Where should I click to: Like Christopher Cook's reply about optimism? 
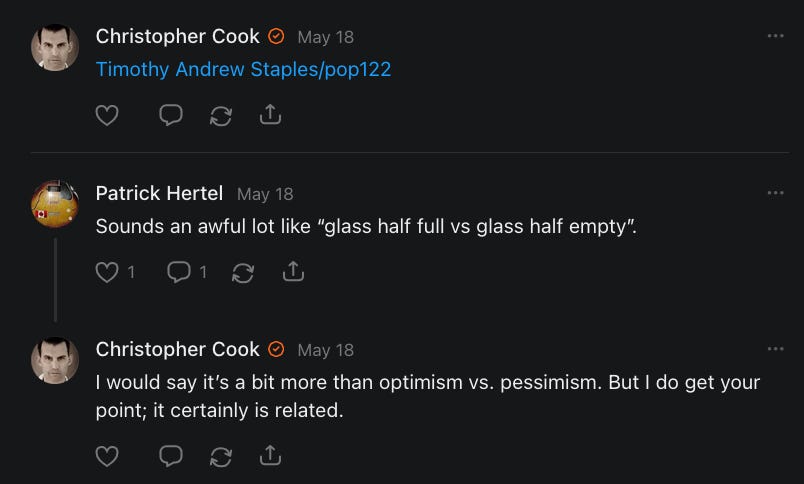coord(107,456)
